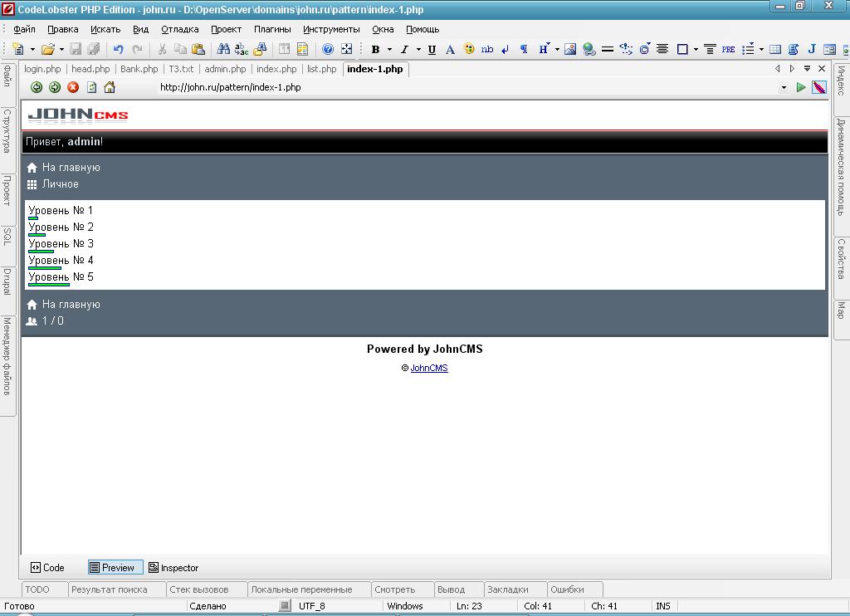
Task: Click the URL address input field
Action: click(x=465, y=87)
